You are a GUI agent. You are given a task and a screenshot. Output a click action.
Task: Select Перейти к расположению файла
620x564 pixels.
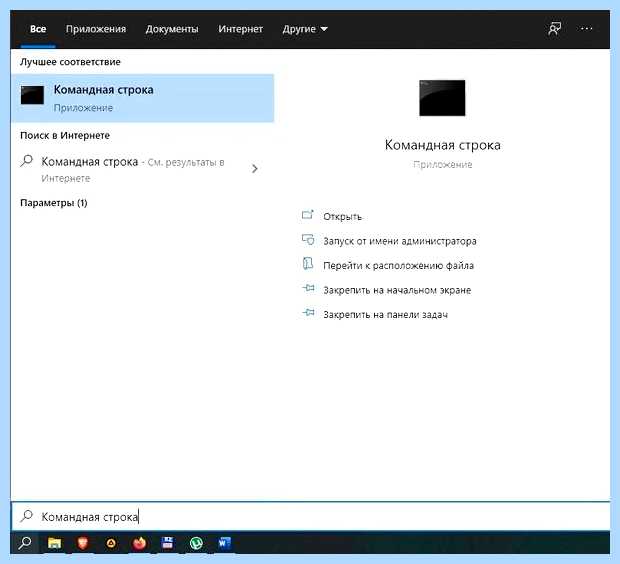399,265
